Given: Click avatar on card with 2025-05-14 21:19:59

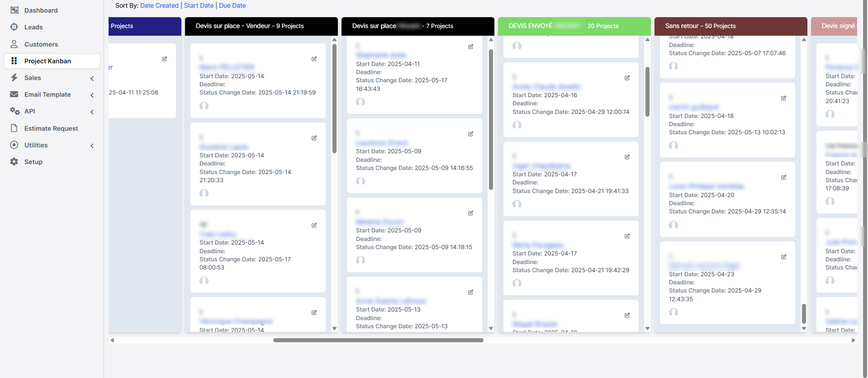Looking at the screenshot, I should pos(204,106).
